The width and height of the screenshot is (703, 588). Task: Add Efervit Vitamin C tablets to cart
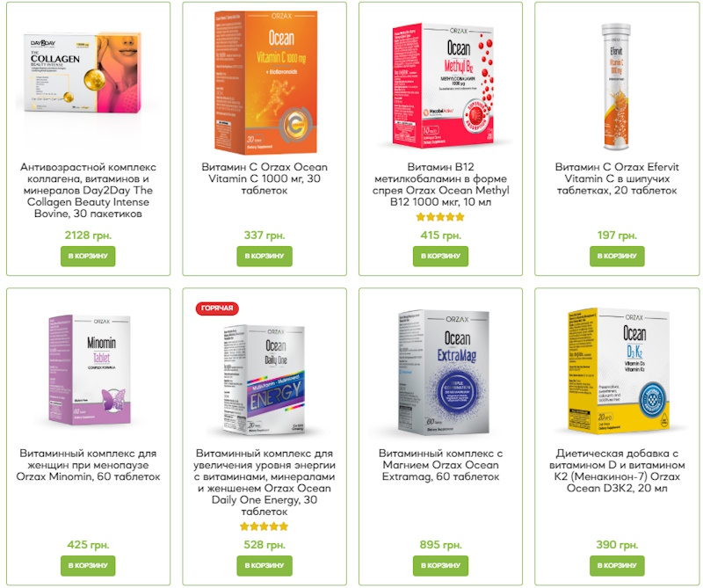(x=617, y=256)
